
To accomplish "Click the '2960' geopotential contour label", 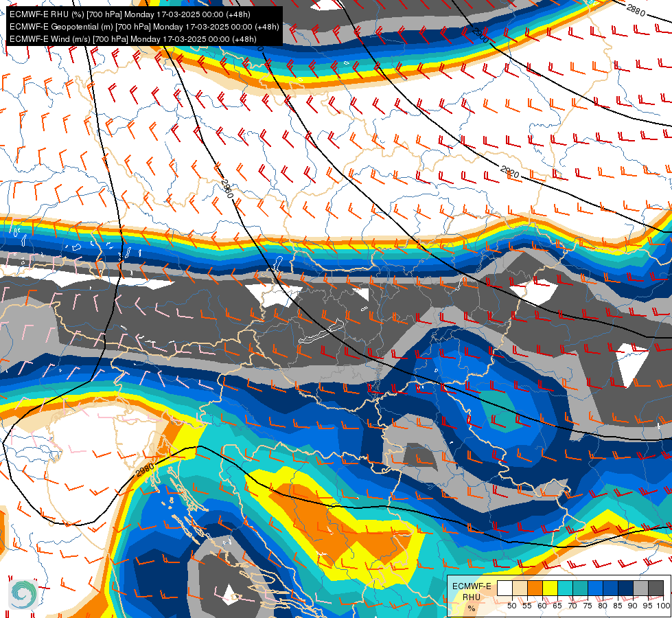I will (x=227, y=188).
